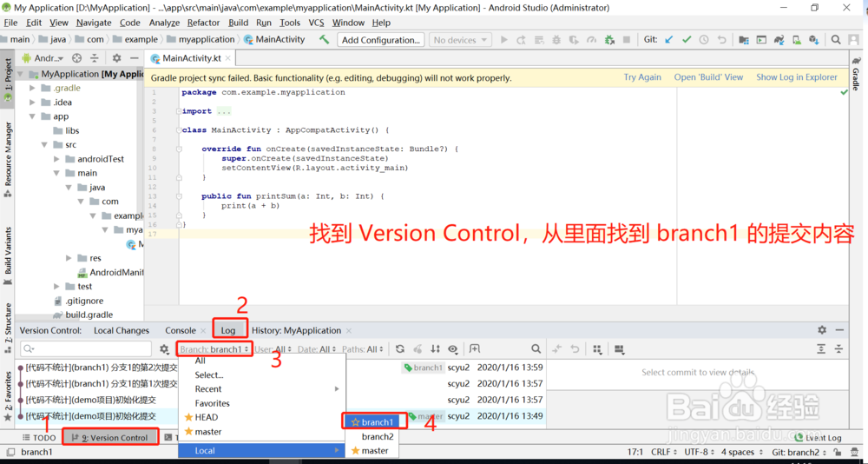Open AVD Manager icon
Screen dimensions: 868x464
(x=796, y=40)
